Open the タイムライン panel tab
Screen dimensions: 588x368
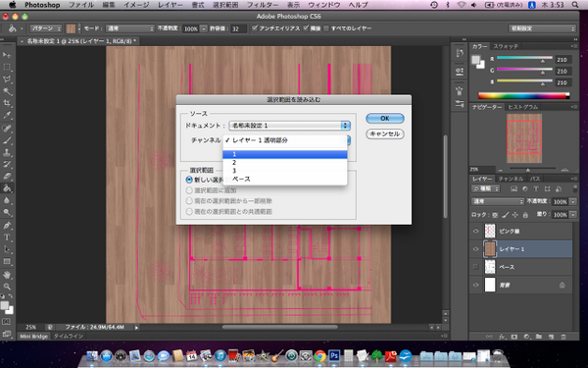(x=69, y=336)
